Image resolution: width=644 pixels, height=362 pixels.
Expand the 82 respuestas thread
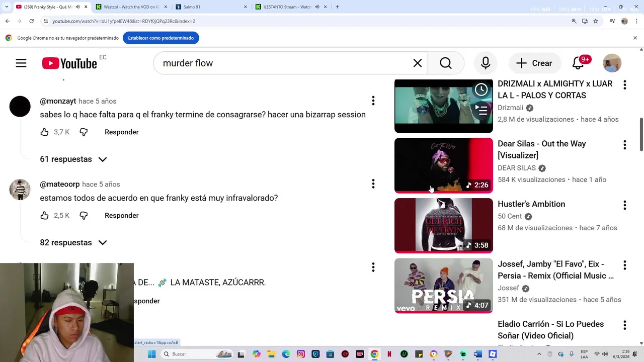point(73,242)
